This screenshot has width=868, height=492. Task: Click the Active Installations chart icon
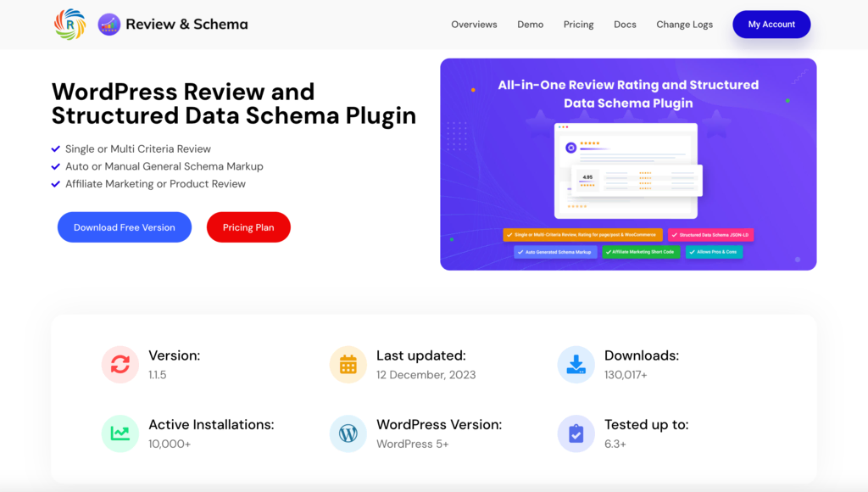[120, 433]
